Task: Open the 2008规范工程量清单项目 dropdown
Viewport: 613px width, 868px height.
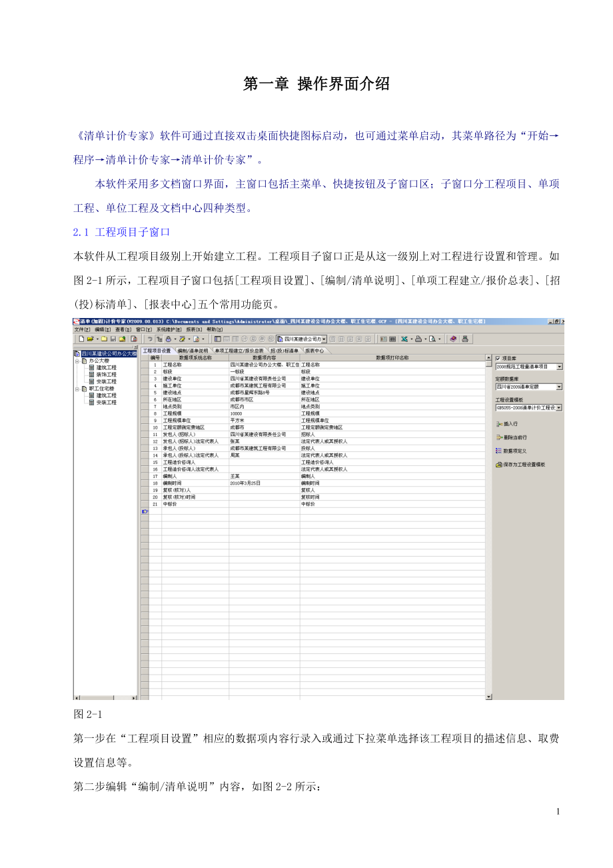Action: [x=559, y=367]
